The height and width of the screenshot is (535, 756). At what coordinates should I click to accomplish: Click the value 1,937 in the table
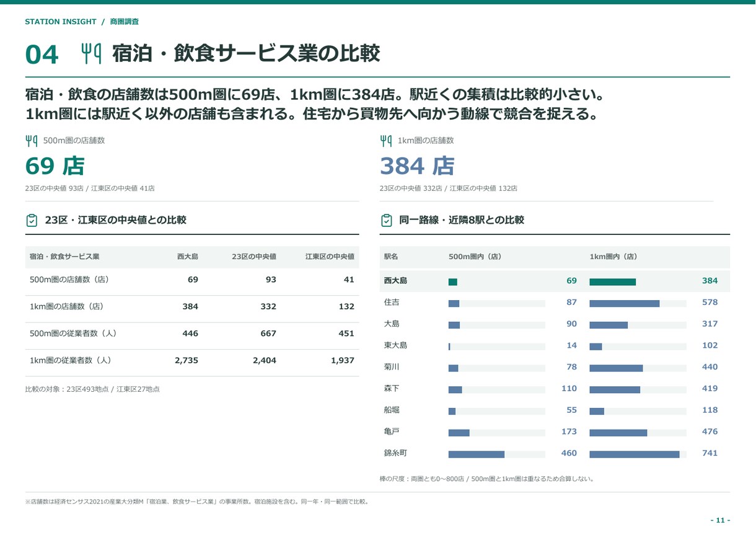(x=343, y=360)
